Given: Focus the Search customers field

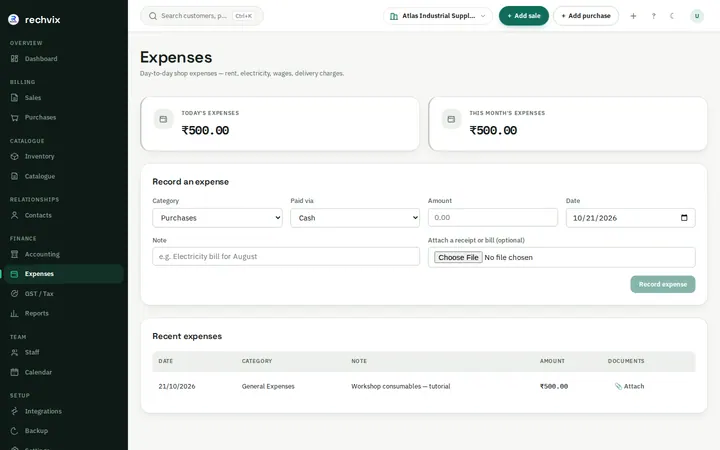Looking at the screenshot, I should click(x=202, y=16).
